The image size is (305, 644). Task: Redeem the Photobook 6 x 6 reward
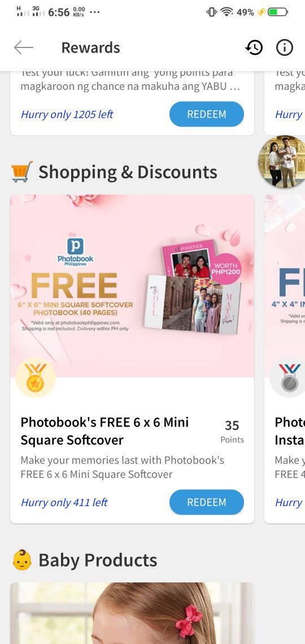pyautogui.click(x=207, y=502)
